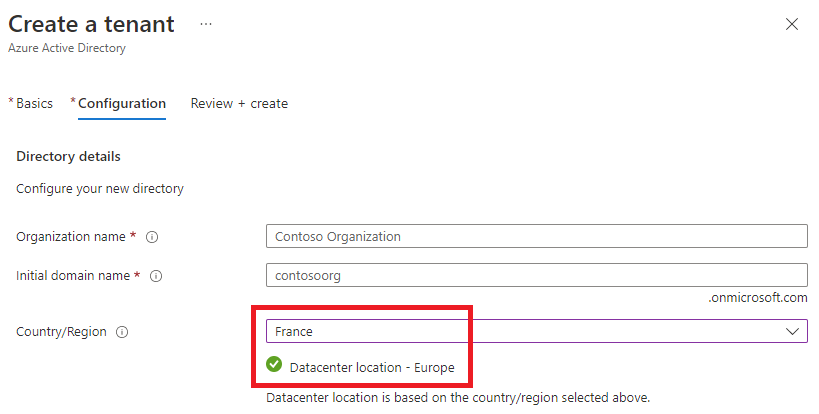Click the Directory details heading
The width and height of the screenshot is (819, 414).
(68, 157)
